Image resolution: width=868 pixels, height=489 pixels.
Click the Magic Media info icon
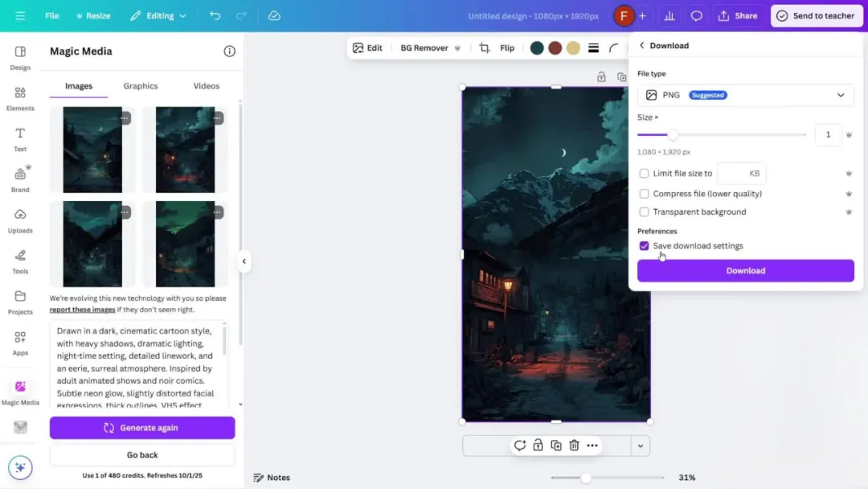230,51
